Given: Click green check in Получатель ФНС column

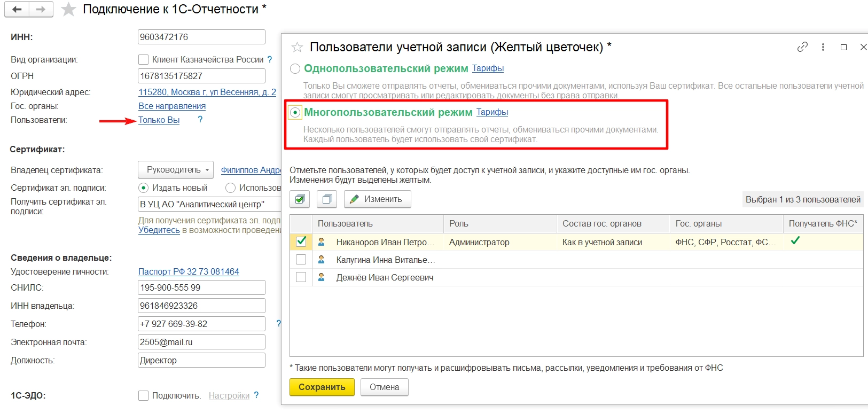Looking at the screenshot, I should [795, 240].
